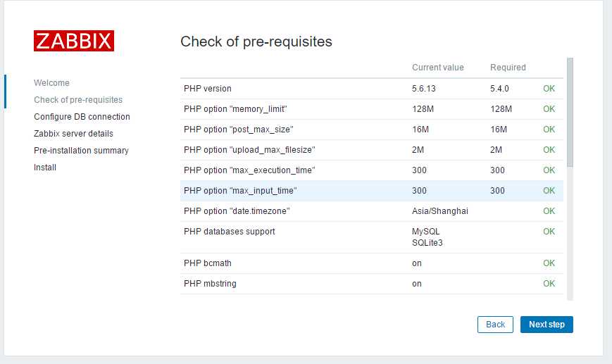Image resolution: width=612 pixels, height=364 pixels.
Task: Select Configure DB connection step
Action: 82,117
